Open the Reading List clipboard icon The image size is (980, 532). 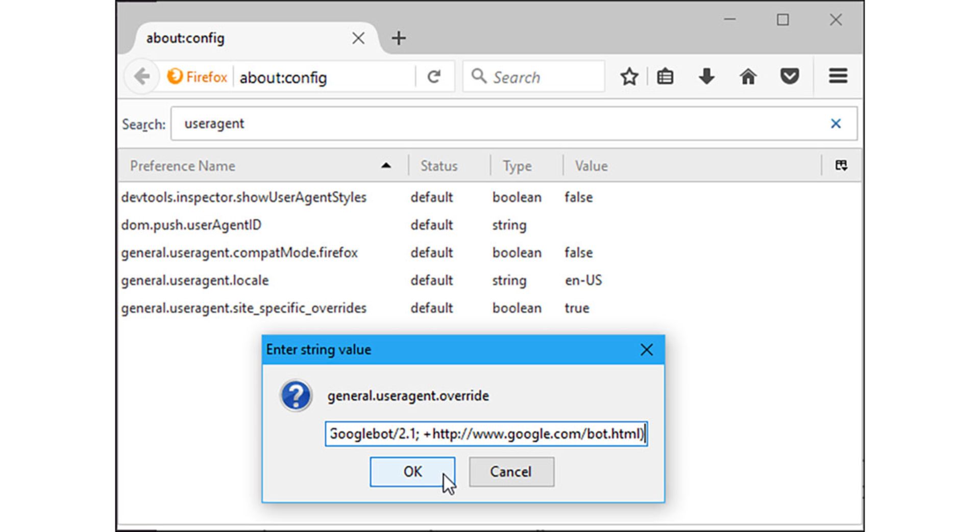pyautogui.click(x=665, y=77)
